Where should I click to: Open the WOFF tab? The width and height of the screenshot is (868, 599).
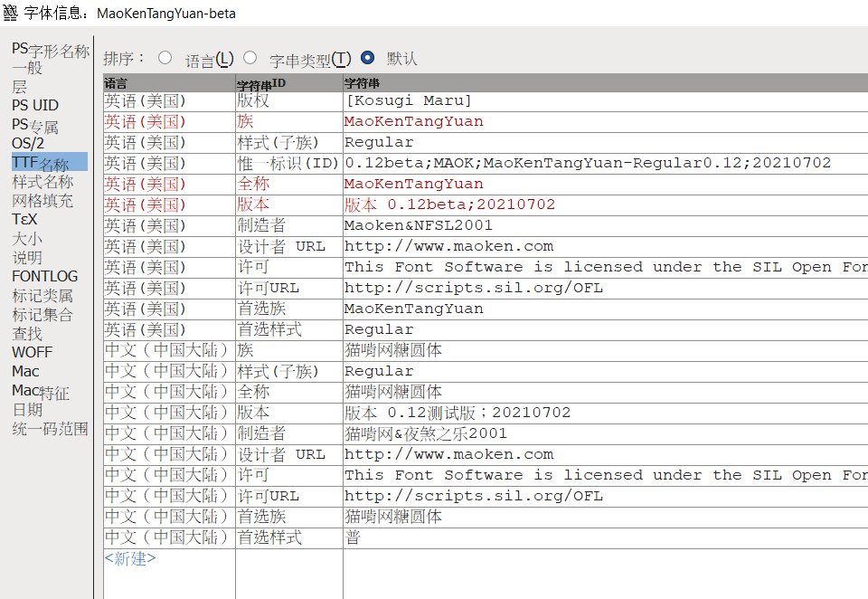coord(32,352)
